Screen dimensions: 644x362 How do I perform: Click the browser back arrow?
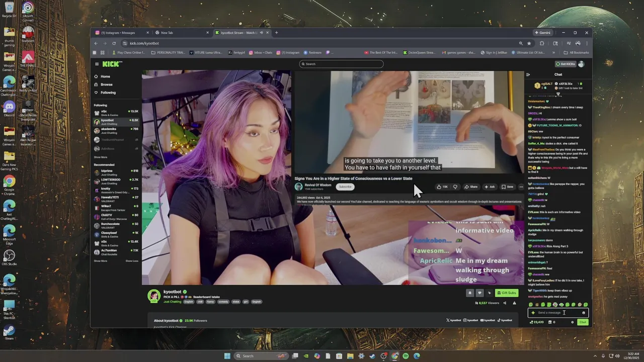(x=96, y=43)
